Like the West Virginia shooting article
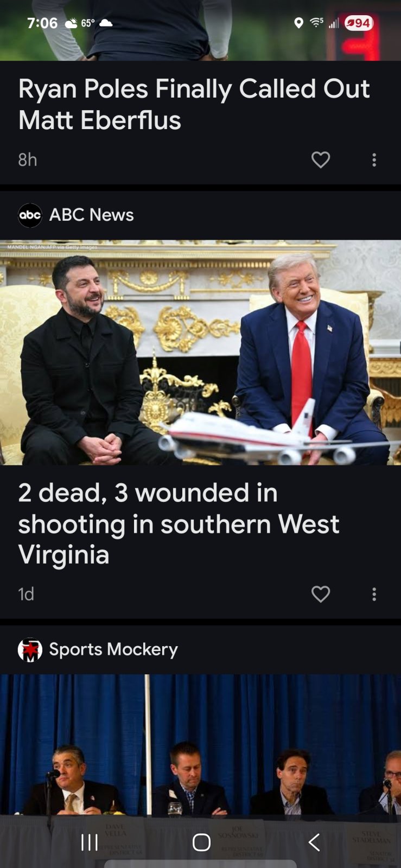The height and width of the screenshot is (868, 401). 321,594
